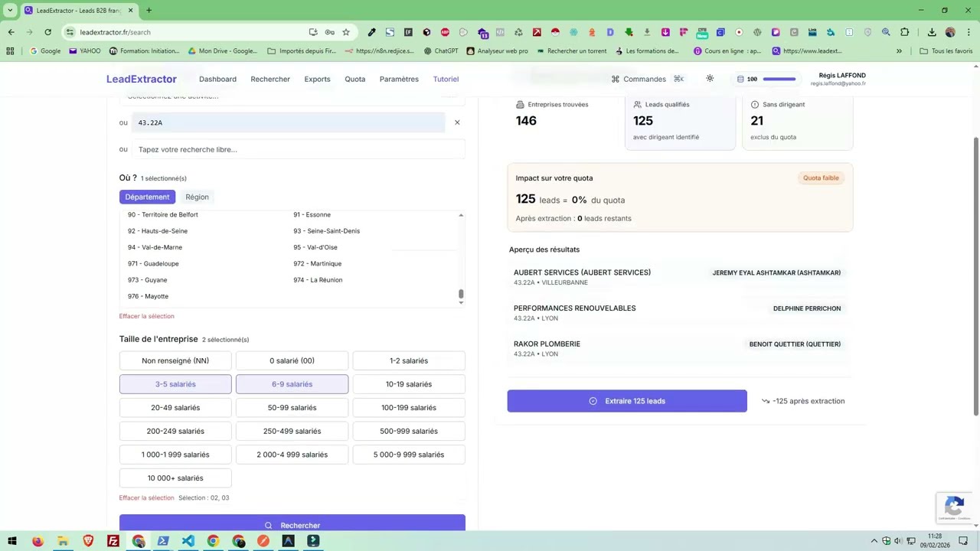Toggle the light/dark theme sun icon
The image size is (980, 551).
coord(710,79)
